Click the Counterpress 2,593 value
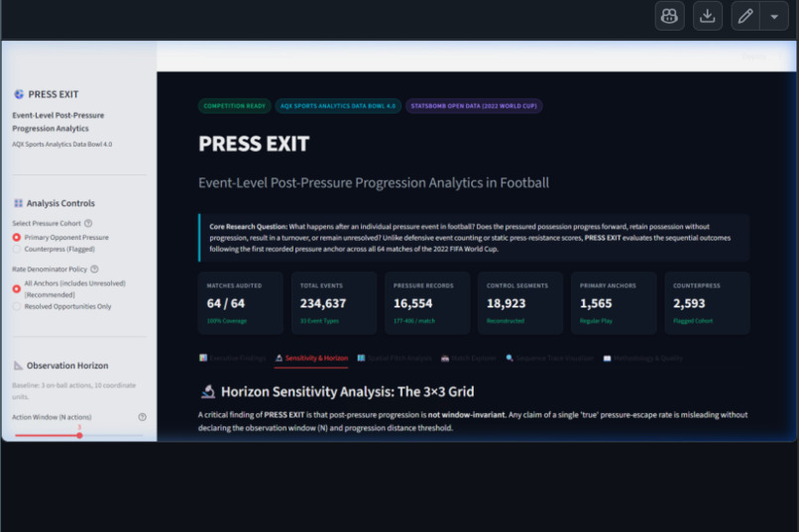 (689, 303)
